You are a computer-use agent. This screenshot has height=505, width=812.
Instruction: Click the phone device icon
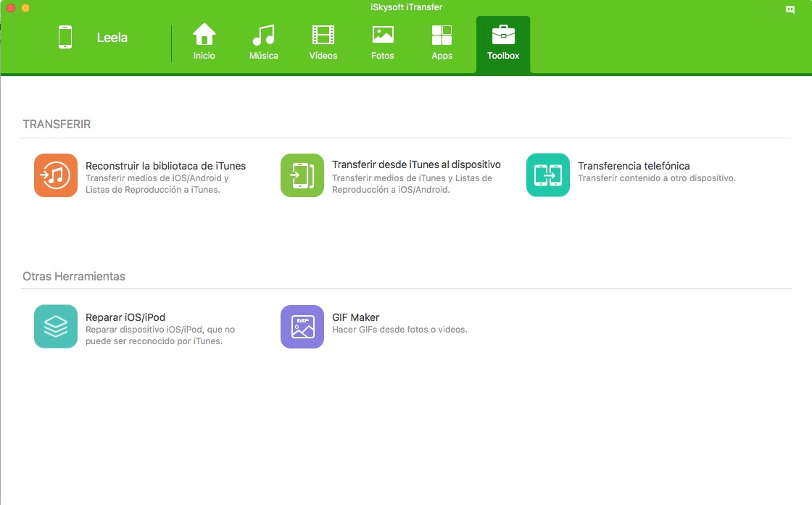pos(65,37)
